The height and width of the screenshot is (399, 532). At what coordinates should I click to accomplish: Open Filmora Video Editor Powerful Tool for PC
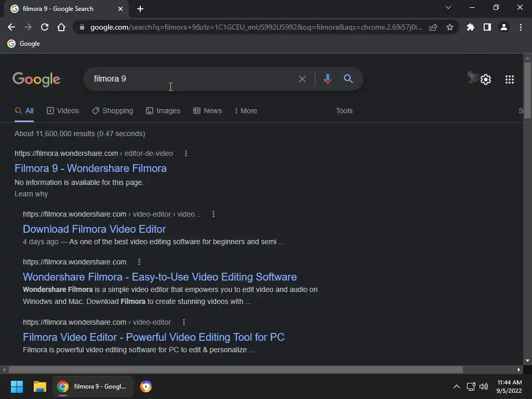click(x=153, y=337)
